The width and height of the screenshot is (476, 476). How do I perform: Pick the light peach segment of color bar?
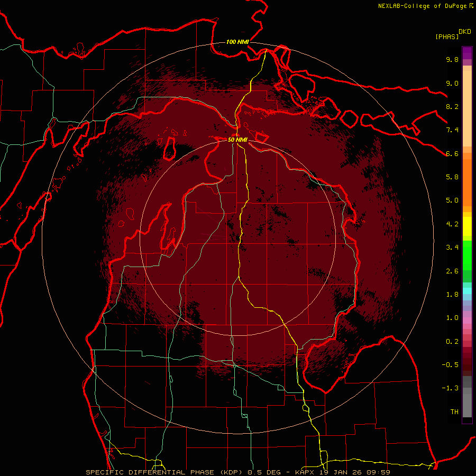click(x=467, y=109)
